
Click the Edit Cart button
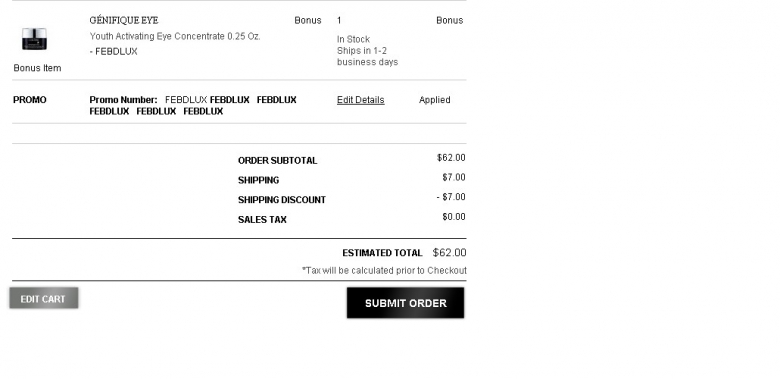43,298
